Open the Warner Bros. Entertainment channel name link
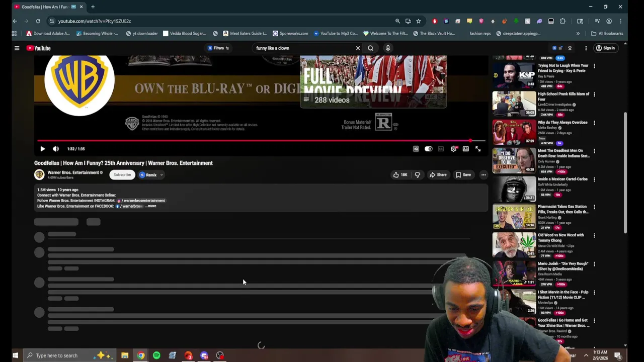Image resolution: width=644 pixels, height=362 pixels. [73, 172]
